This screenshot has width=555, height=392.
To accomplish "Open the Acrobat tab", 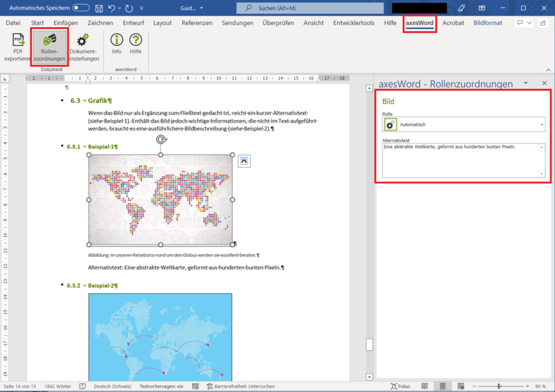I will tap(453, 22).
